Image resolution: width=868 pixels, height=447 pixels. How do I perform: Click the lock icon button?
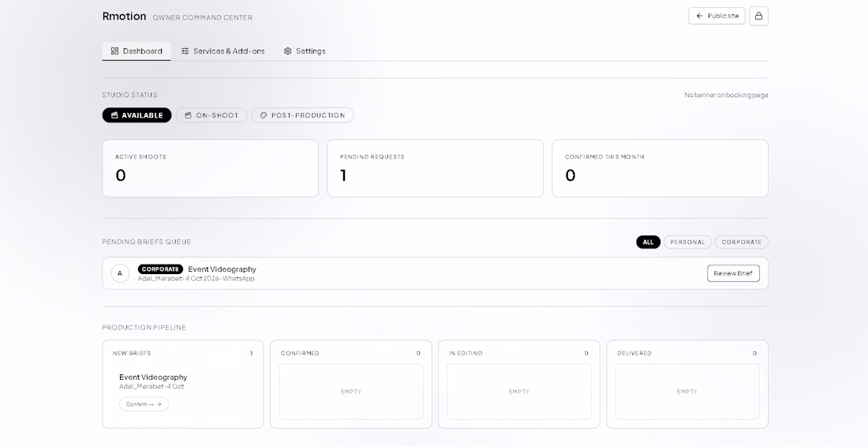coord(758,16)
